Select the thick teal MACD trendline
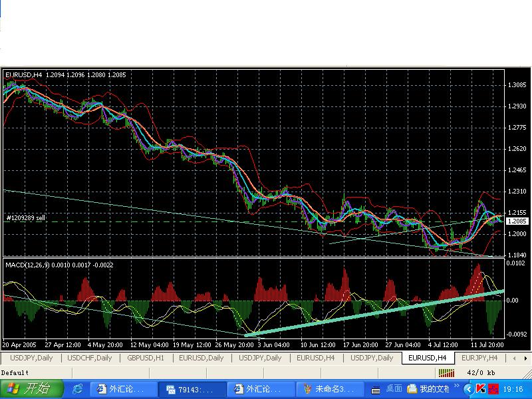532x399 pixels. [x=373, y=313]
